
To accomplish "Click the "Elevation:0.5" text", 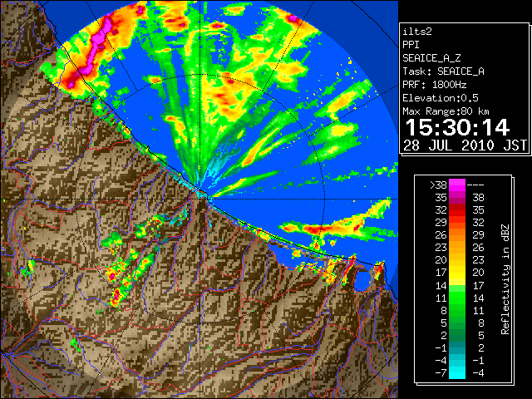I will click(441, 98).
